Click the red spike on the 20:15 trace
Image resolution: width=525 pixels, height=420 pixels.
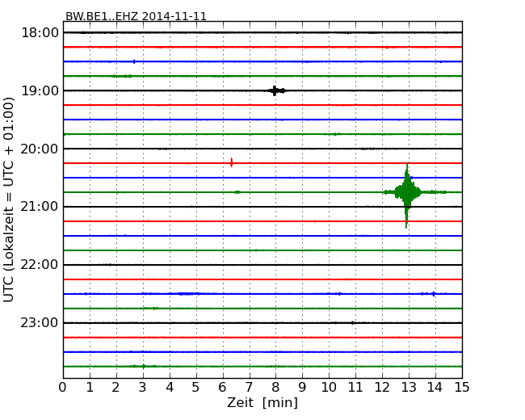click(x=231, y=162)
